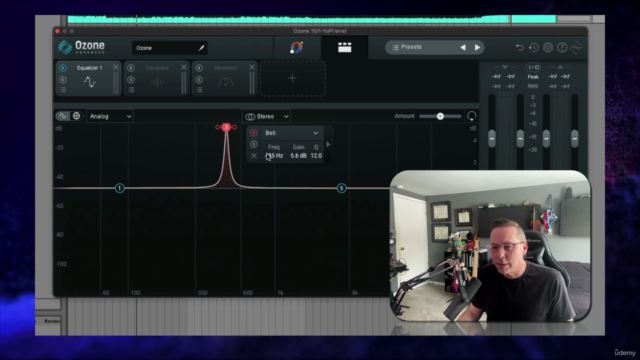Click the reset amount circular arrow icon

471,116
